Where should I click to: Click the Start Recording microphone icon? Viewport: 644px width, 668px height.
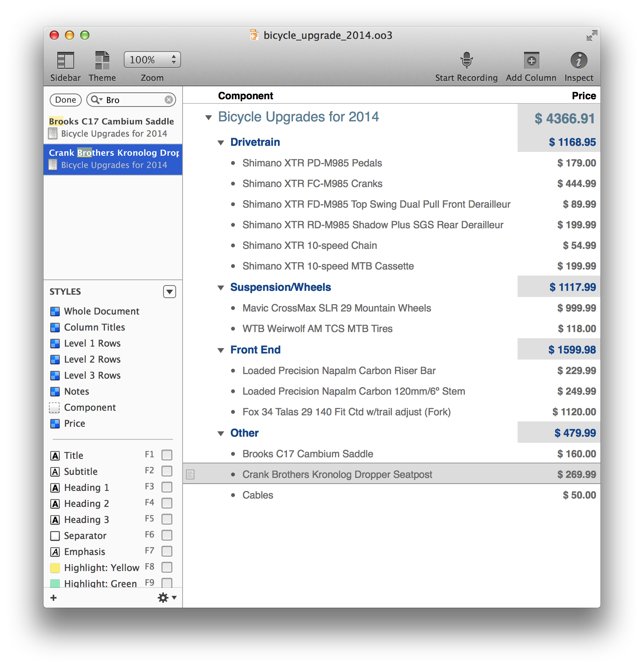(466, 60)
